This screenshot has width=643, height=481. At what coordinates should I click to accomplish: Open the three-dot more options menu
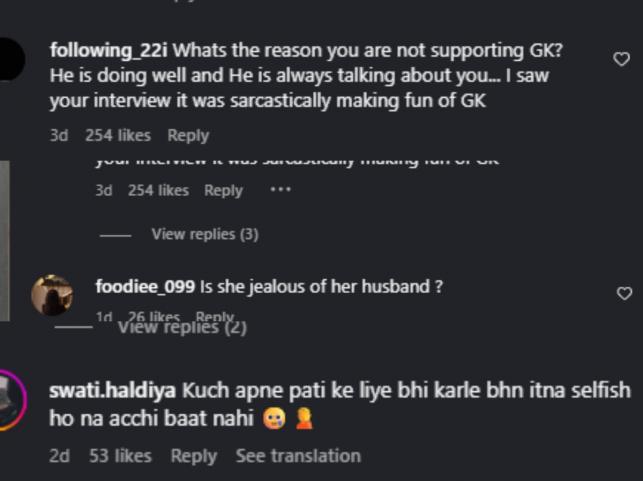coord(280,190)
